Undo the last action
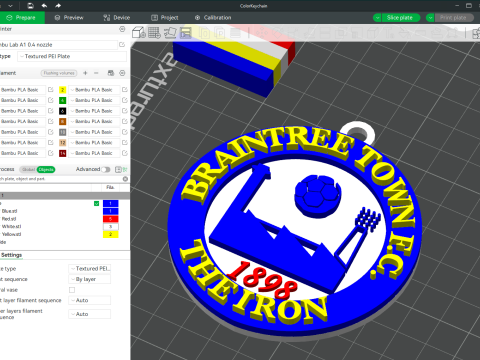This screenshot has height=360, width=480. click(x=44, y=6)
